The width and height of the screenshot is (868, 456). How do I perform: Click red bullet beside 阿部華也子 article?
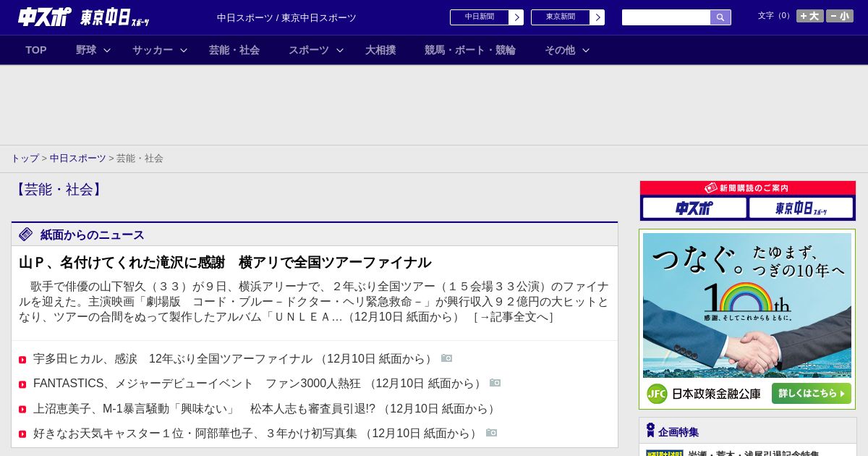[22, 434]
